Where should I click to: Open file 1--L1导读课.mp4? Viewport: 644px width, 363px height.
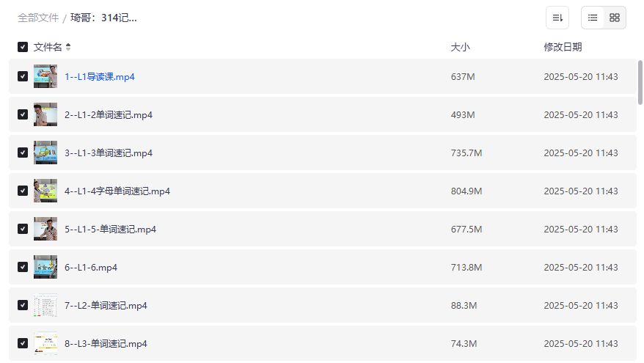click(100, 76)
